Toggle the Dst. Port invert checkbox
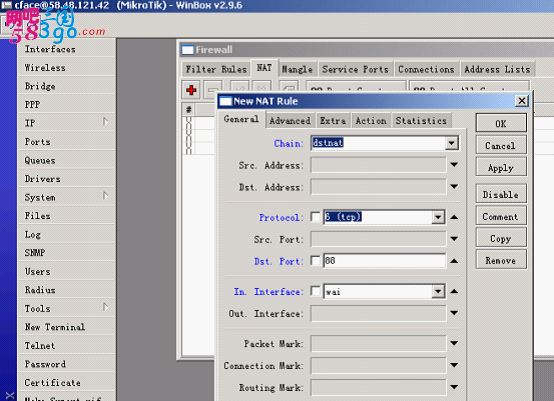 315,261
